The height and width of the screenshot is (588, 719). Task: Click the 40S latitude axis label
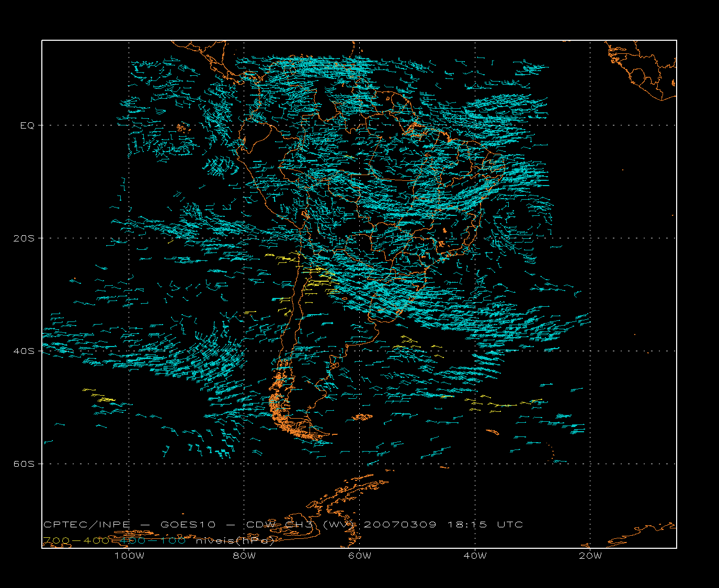pyautogui.click(x=25, y=351)
